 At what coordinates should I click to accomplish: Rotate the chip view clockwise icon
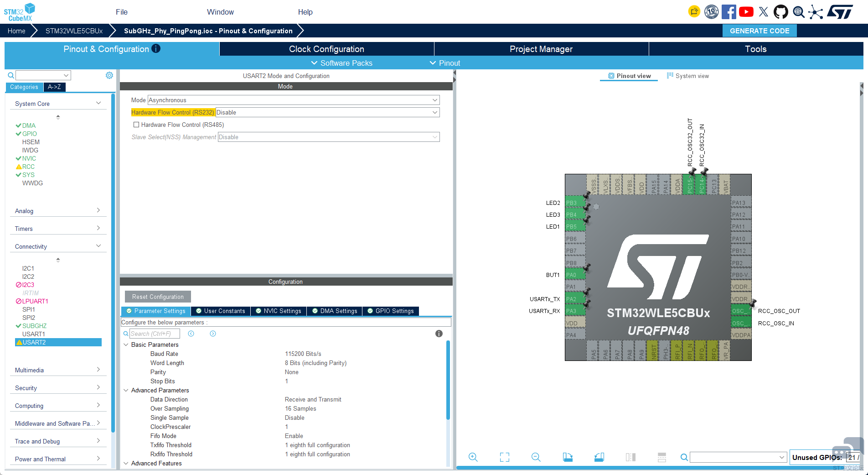[x=568, y=457]
